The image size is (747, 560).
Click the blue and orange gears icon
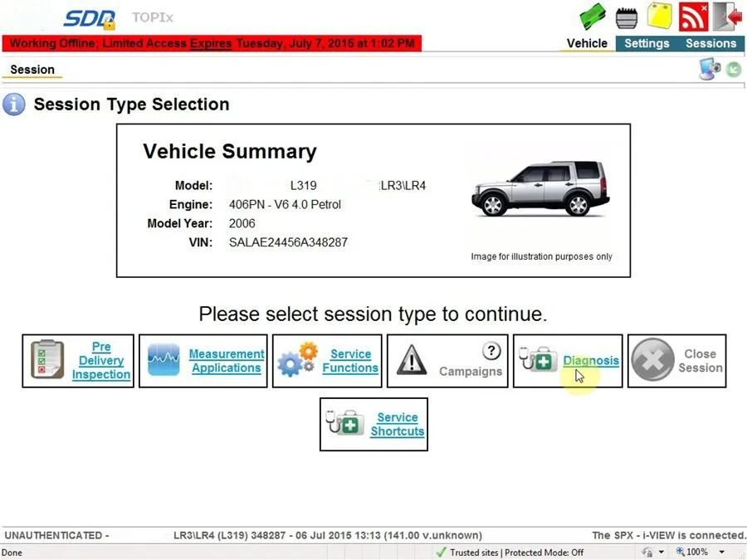298,359
